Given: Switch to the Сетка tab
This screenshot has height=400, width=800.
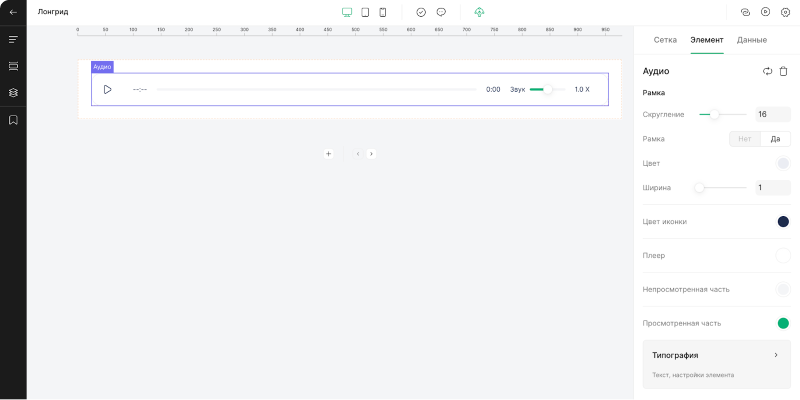Looking at the screenshot, I should [665, 40].
